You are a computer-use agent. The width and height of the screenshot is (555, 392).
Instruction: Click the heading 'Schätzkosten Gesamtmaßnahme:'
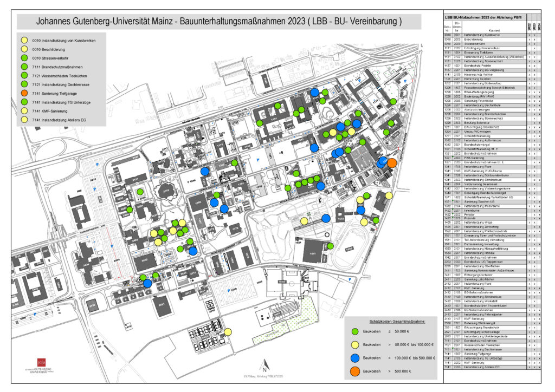tap(397, 322)
